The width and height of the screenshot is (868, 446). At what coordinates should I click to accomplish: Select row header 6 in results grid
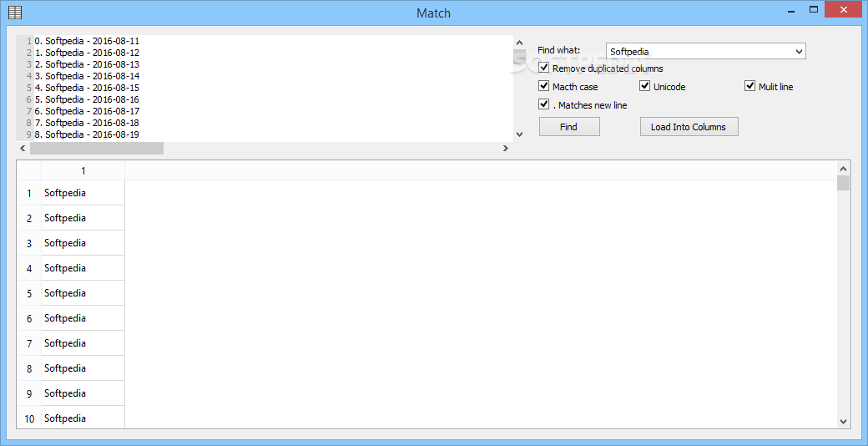click(29, 318)
